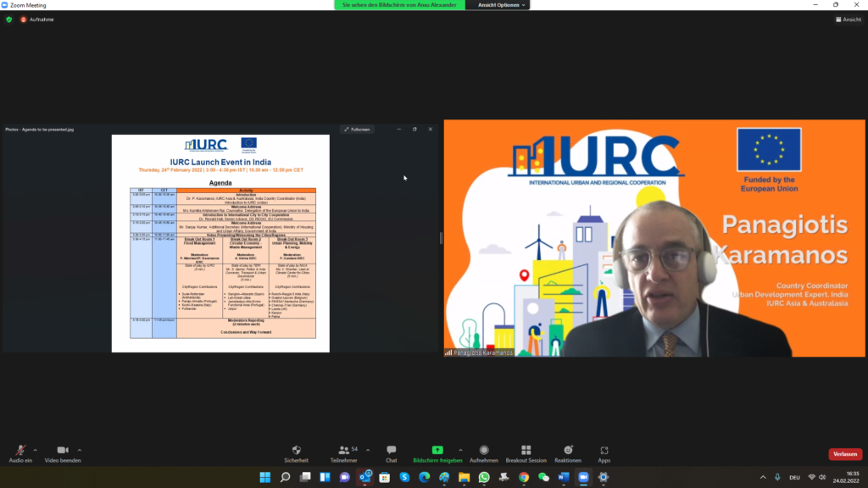Expand audio options arrow beside Audio ein
This screenshot has height=488, width=868.
(x=36, y=450)
